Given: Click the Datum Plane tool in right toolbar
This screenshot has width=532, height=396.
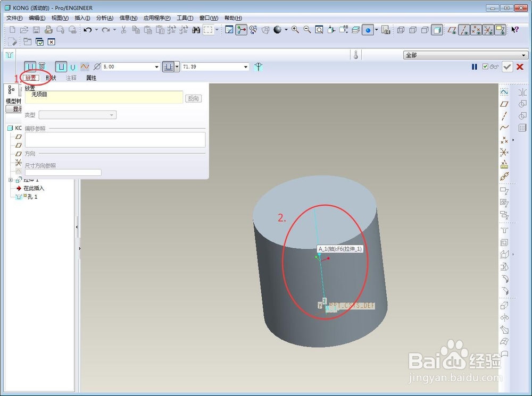Looking at the screenshot, I should pos(504,104).
